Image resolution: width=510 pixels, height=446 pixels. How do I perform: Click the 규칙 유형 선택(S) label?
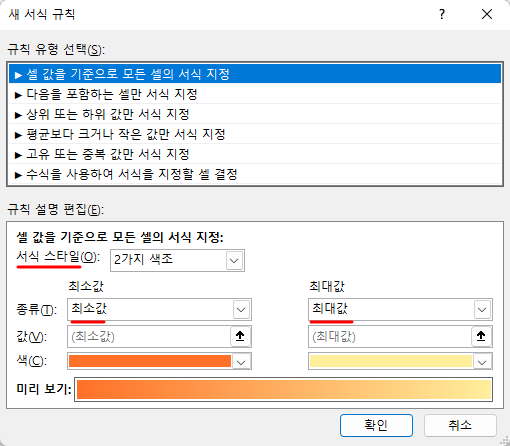click(x=56, y=50)
